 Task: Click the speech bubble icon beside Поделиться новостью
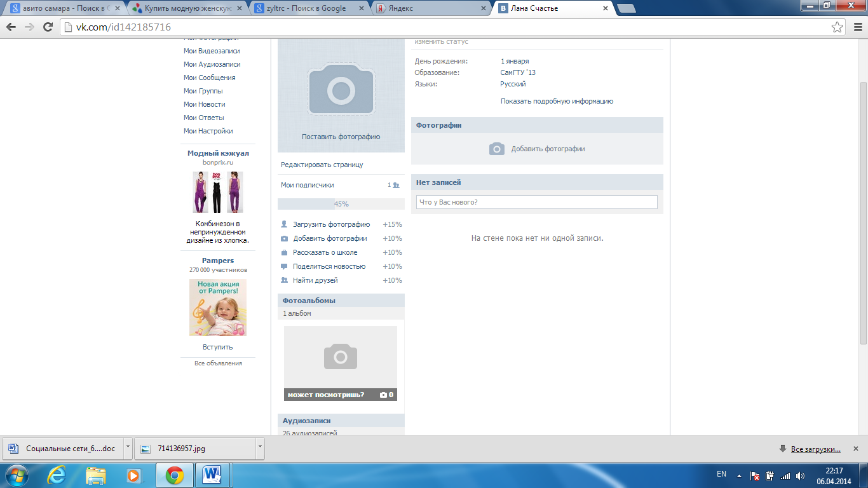tap(284, 267)
